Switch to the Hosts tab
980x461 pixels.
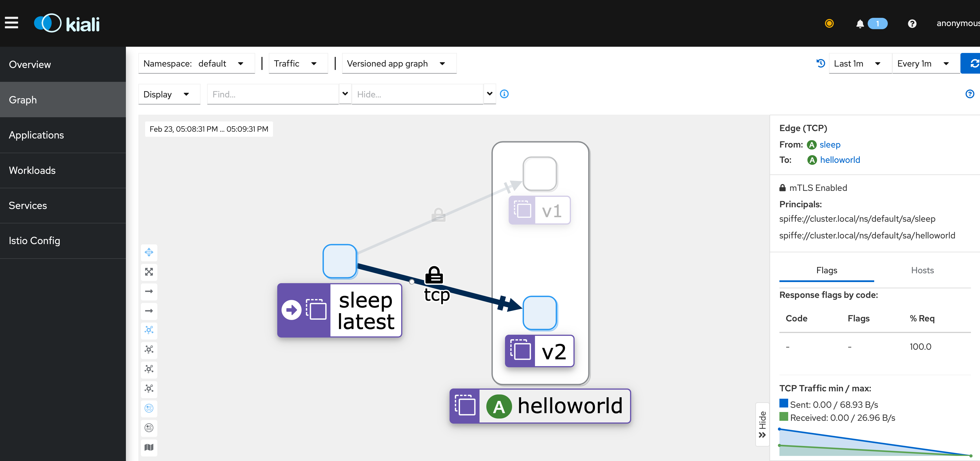[x=922, y=270]
